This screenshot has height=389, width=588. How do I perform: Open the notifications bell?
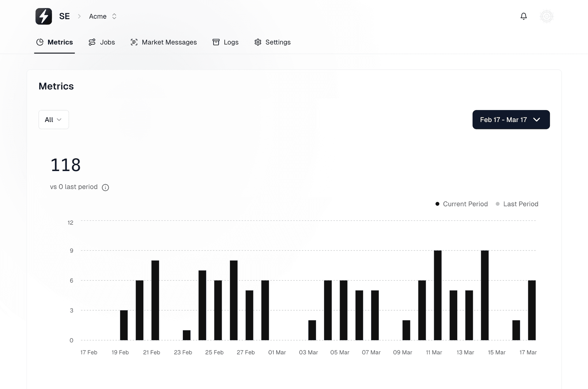[x=524, y=16]
